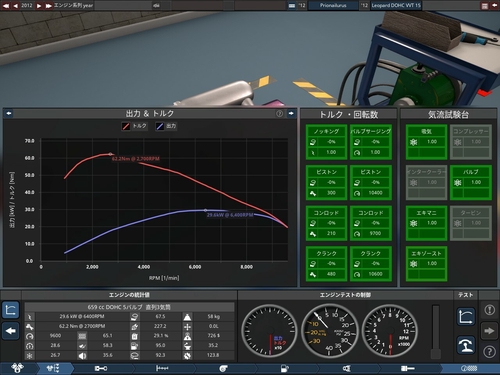500x375 pixels.
Task: Click the back arrow in engine stats
Action: click(x=11, y=331)
